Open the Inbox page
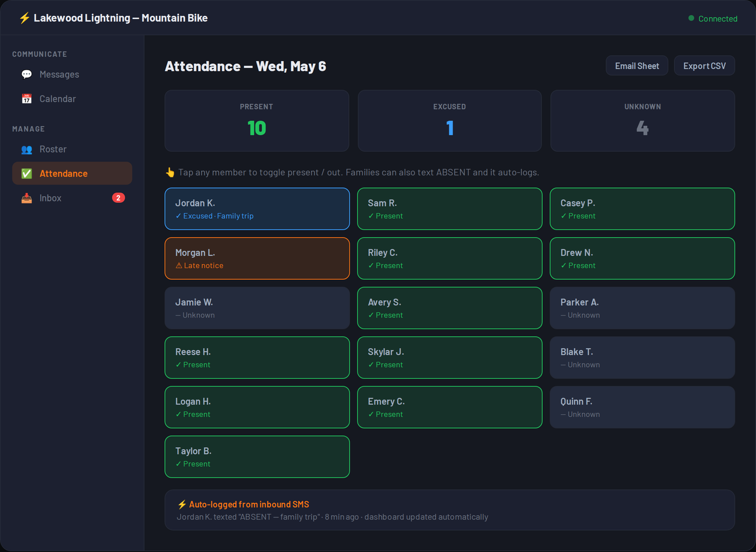This screenshot has width=756, height=552. pos(72,198)
